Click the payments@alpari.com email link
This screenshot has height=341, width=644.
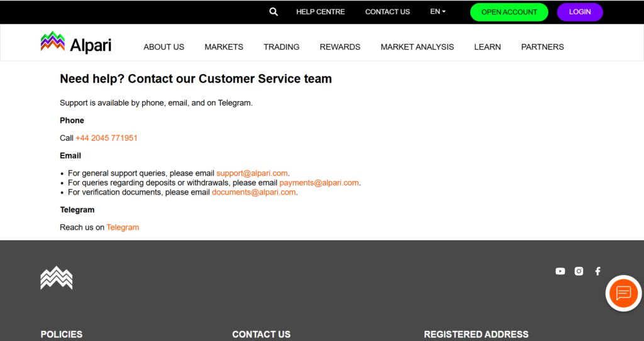(x=319, y=183)
